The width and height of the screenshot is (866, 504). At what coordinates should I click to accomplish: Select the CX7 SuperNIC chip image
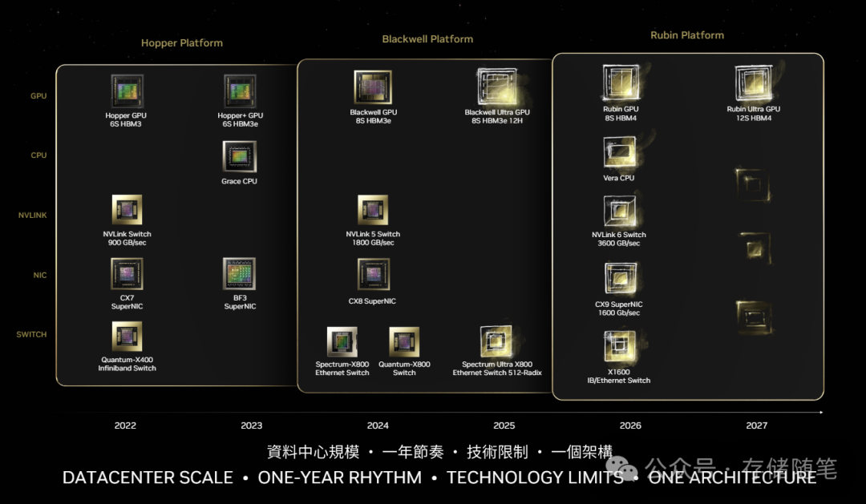127,274
